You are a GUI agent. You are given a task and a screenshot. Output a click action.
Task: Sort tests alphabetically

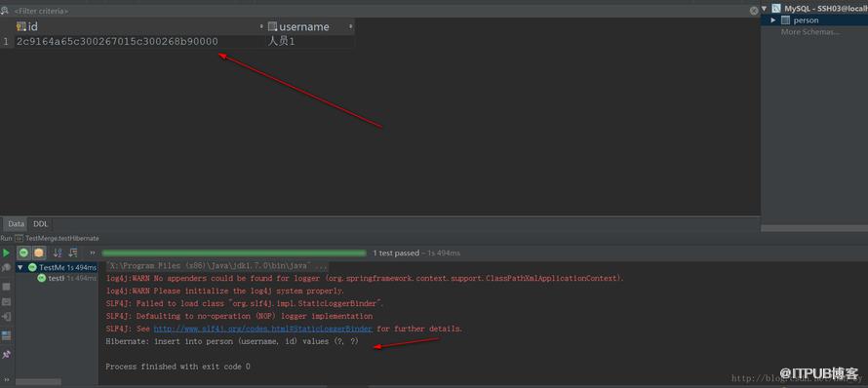pyautogui.click(x=58, y=252)
